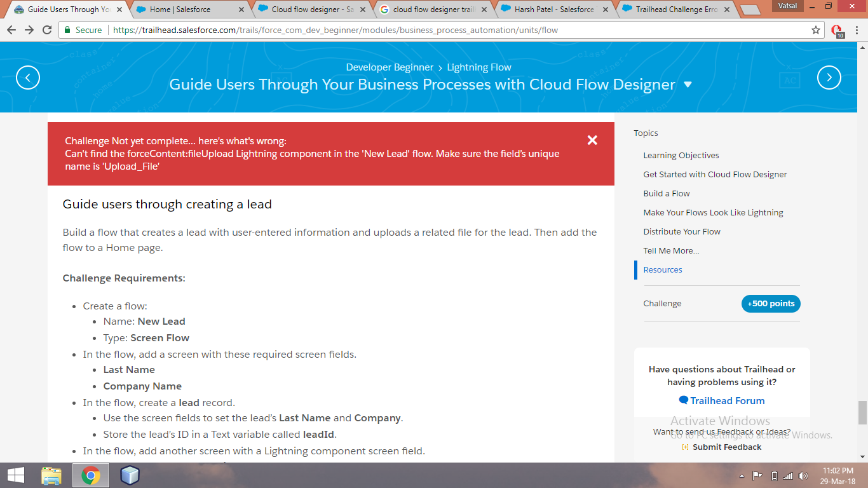
Task: Open Windows Start menu
Action: 16,475
